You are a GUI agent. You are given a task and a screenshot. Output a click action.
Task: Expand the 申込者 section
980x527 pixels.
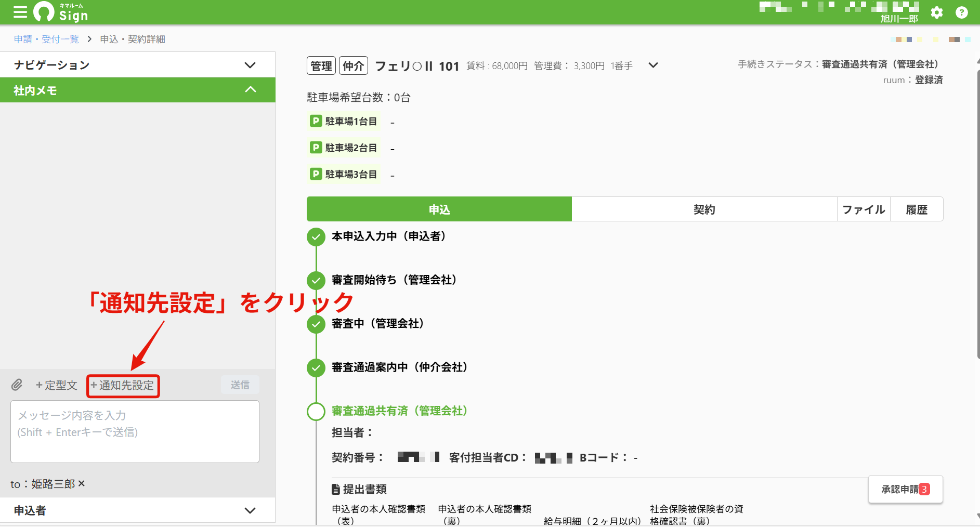pyautogui.click(x=138, y=510)
